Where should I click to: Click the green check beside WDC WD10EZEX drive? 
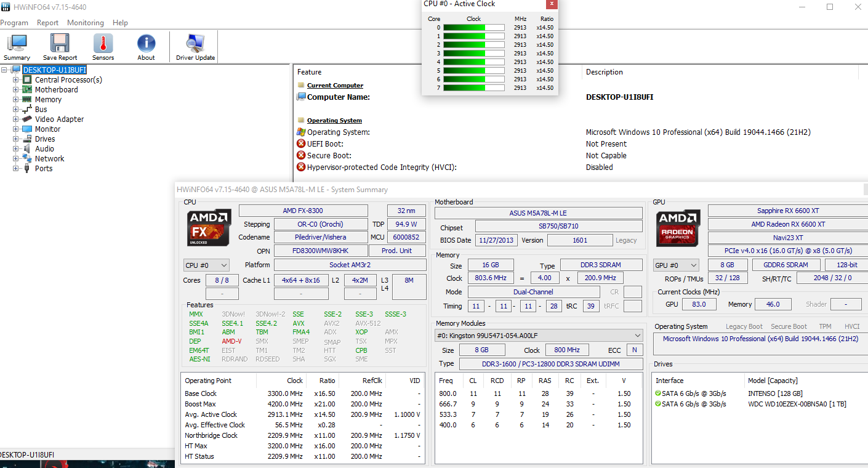(658, 404)
